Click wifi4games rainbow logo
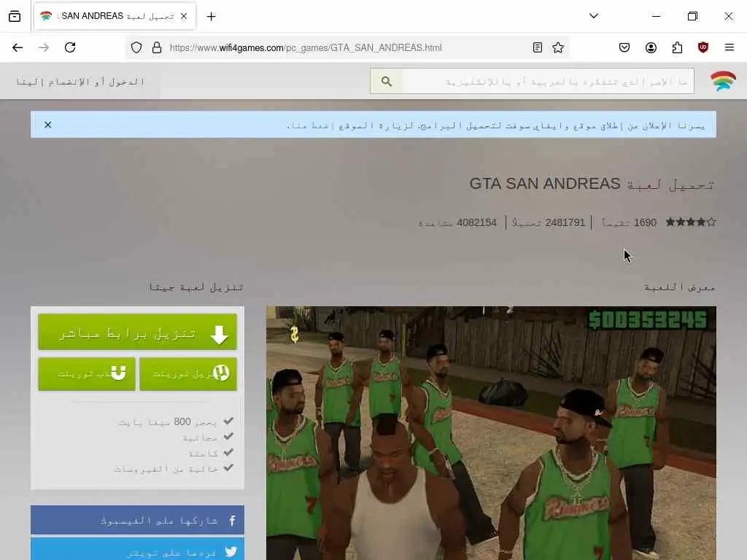 (x=723, y=81)
